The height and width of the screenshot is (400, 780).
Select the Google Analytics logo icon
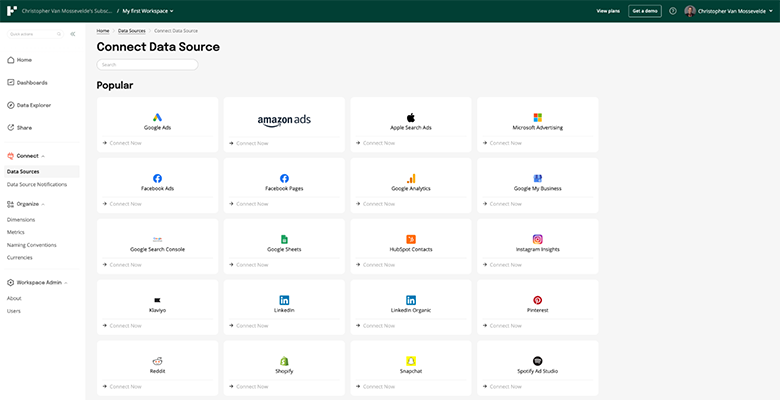(411, 179)
